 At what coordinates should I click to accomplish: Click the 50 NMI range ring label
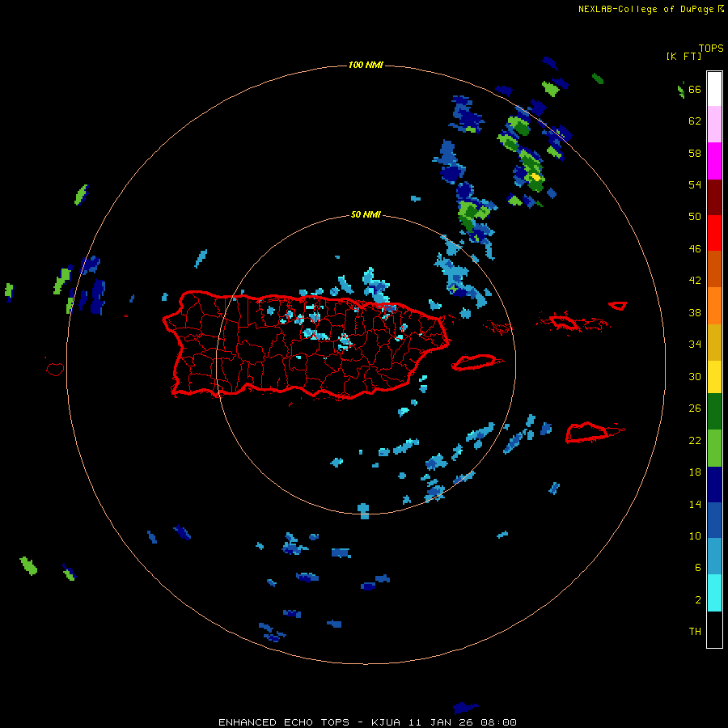(x=366, y=214)
